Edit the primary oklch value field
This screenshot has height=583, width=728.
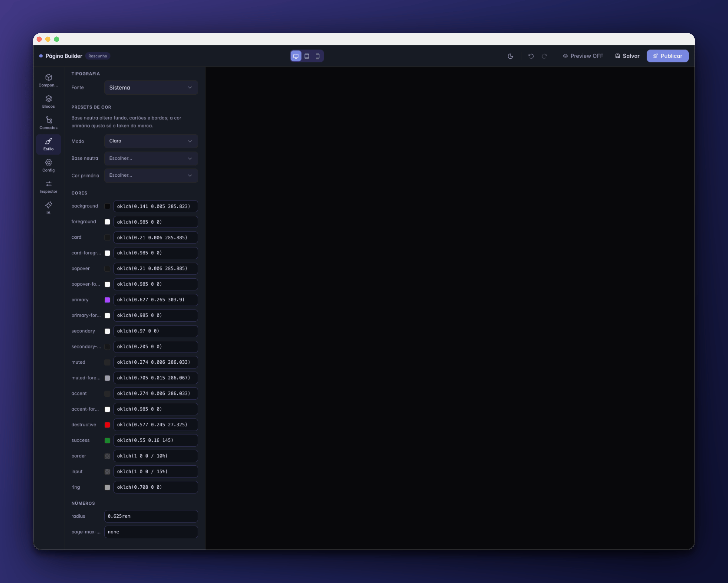coord(156,300)
